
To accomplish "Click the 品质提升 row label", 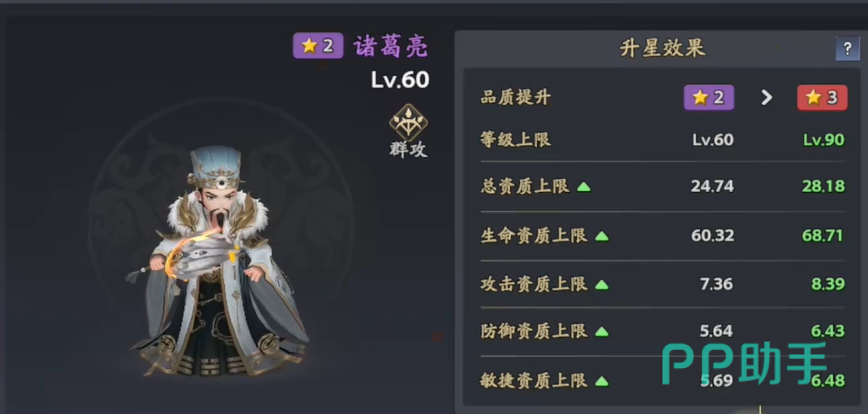I will [x=516, y=98].
